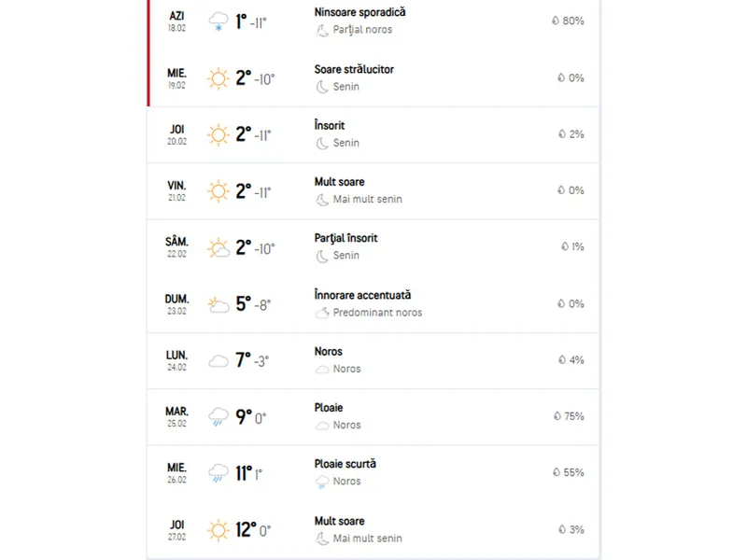747x560 pixels.
Task: Click the mostly cloudy icon for DUM. 23.02
Action: click(218, 305)
